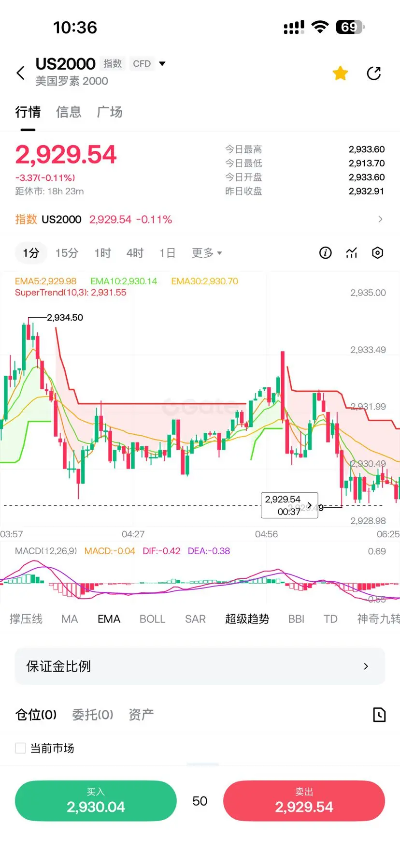Tap the 10:36 status bar clock
The width and height of the screenshot is (400, 868).
(x=75, y=28)
